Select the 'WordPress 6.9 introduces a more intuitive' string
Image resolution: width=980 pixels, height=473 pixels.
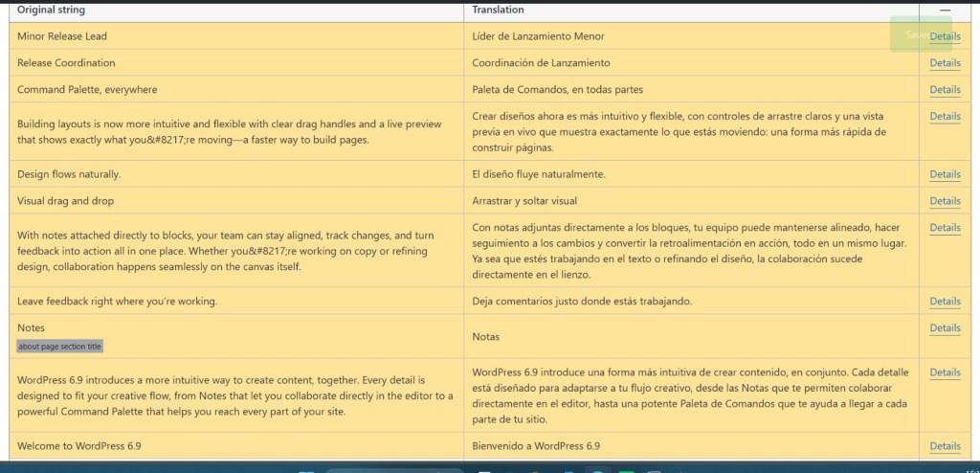pos(235,396)
